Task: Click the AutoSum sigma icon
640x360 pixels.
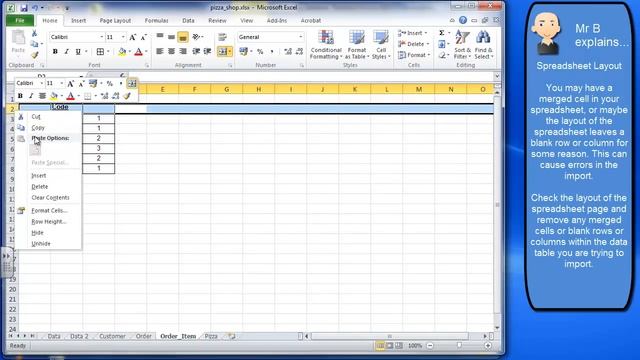Action: coord(442,33)
